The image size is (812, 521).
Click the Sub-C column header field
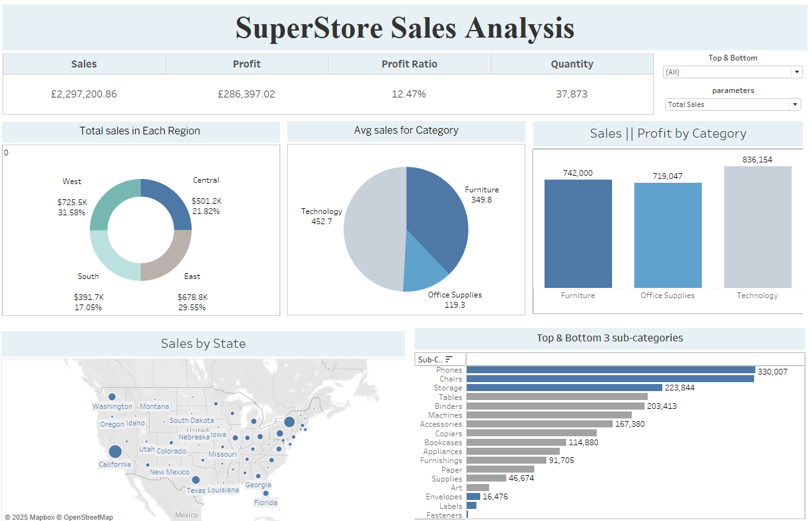(431, 360)
